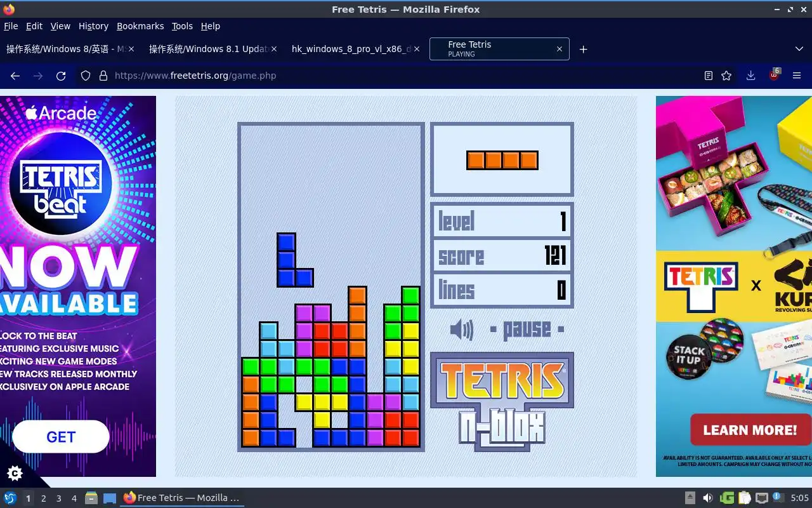
Task: Open the File menu
Action: 11,26
